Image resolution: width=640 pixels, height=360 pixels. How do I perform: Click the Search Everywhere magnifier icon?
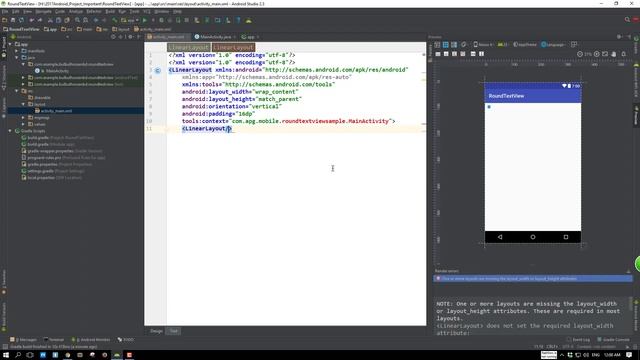(x=627, y=20)
